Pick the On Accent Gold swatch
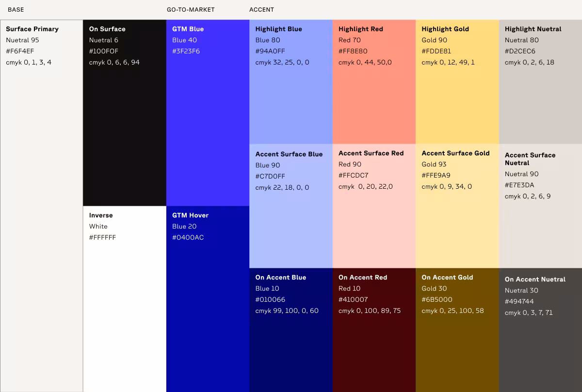The width and height of the screenshot is (582, 392). (457, 330)
